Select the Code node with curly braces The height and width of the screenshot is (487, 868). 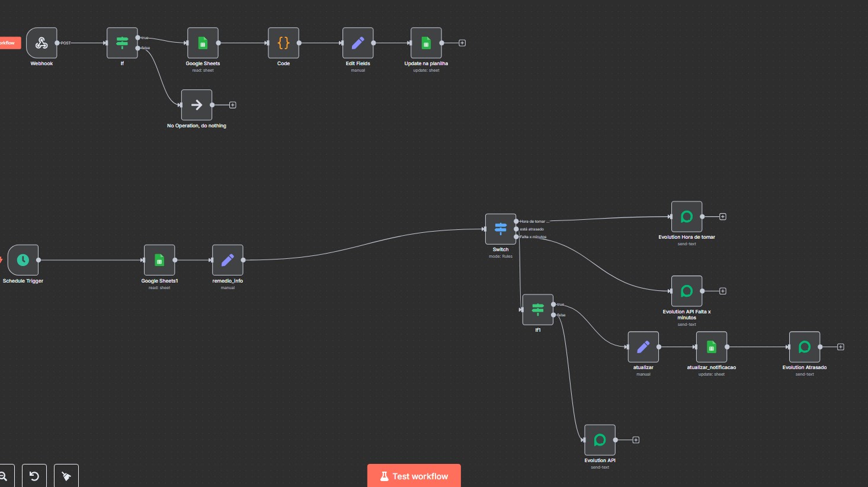tap(283, 43)
